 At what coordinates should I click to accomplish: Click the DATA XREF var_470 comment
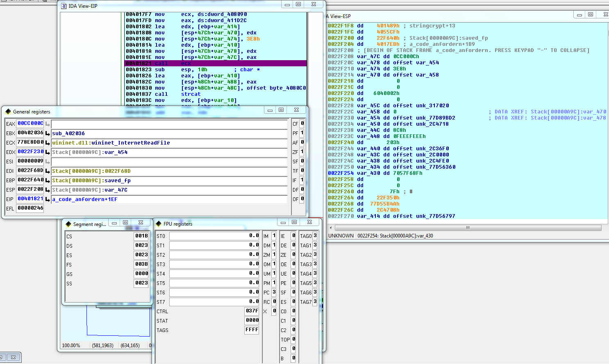tap(547, 112)
